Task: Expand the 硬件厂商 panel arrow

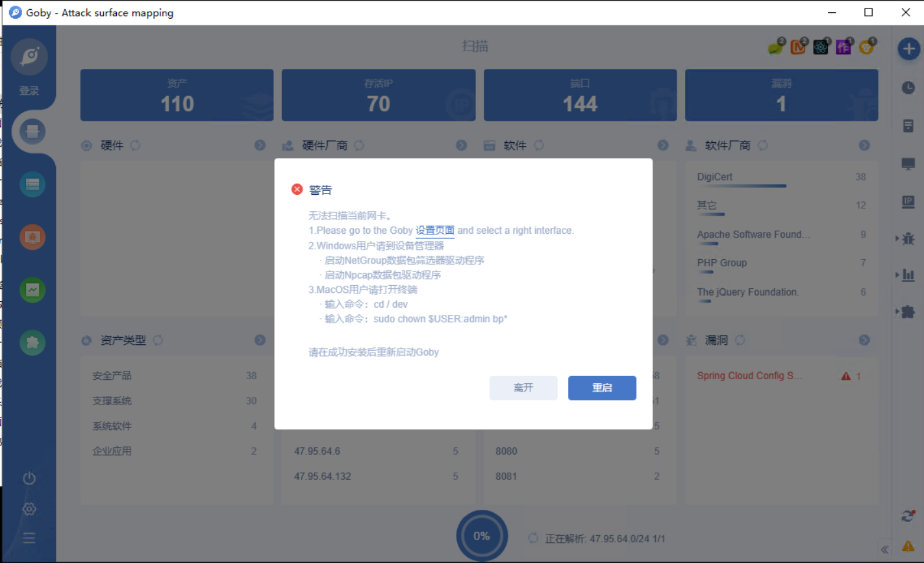Action: [x=461, y=145]
